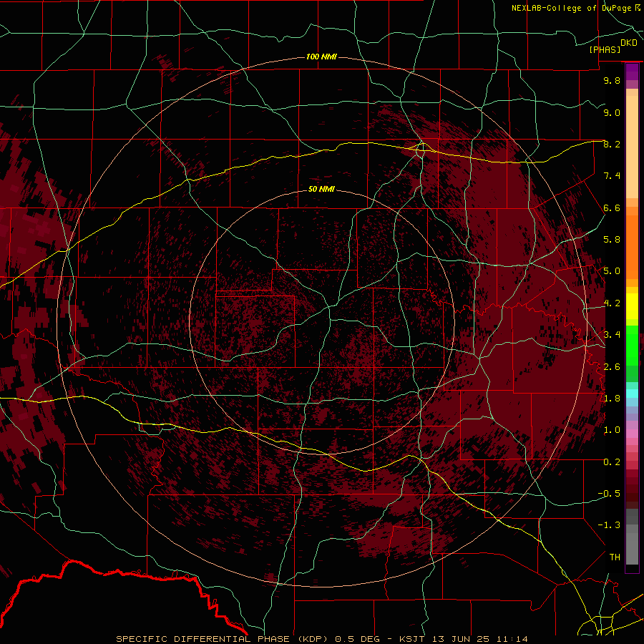This screenshot has height=644, width=644.
Task: Click the TH threshold label
Action: [x=615, y=557]
